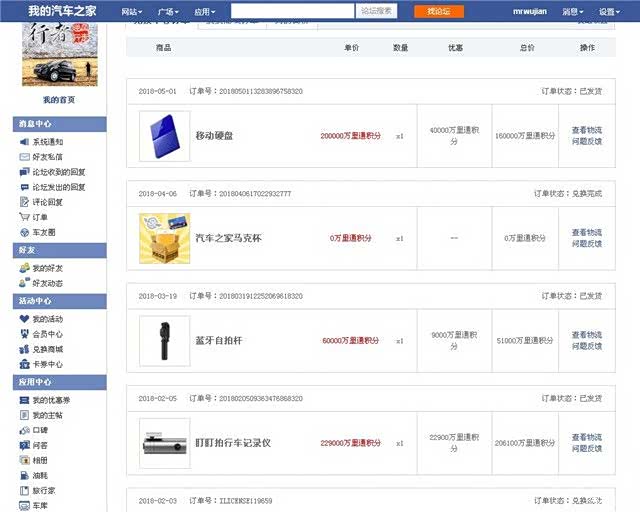Click the 蓝牙自拍杆 product thumbnail
Screen dimensions: 640x512
(164, 341)
